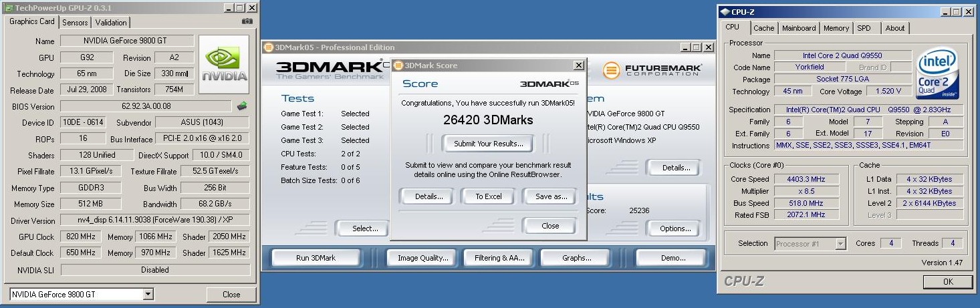This screenshot has height=308, width=980.
Task: Click the GPU Clock 820 MHz field
Action: (x=80, y=237)
